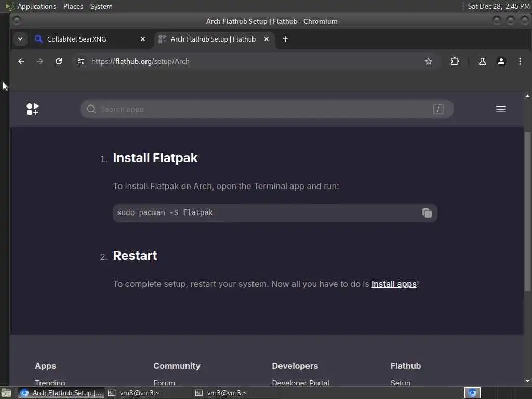Open a new browser tab
Viewport: 532px width, 399px height.
(285, 39)
